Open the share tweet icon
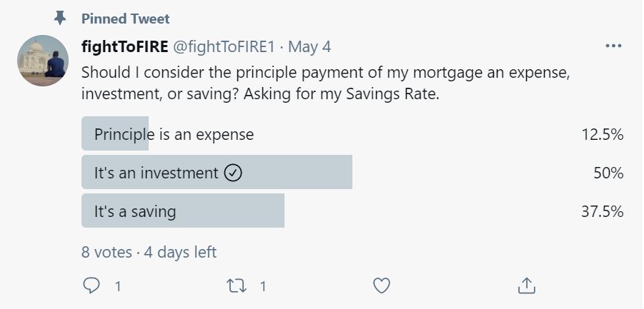Image resolution: width=644 pixels, height=309 pixels. pyautogui.click(x=526, y=286)
